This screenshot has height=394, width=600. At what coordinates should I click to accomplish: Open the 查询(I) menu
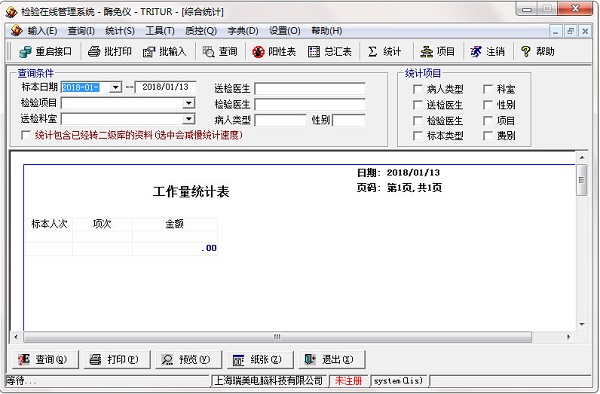81,31
